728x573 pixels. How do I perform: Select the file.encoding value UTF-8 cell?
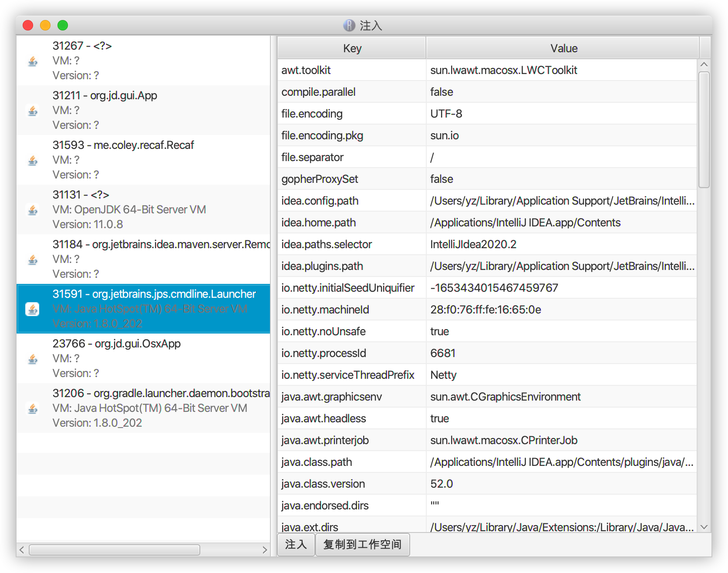(446, 114)
